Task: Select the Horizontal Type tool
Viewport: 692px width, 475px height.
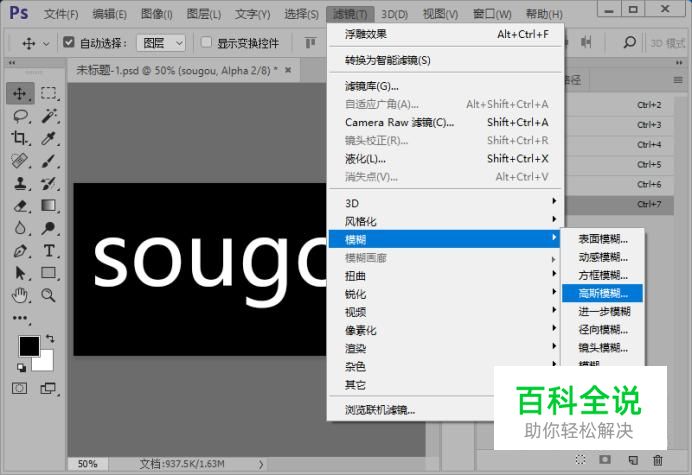Action: 49,251
